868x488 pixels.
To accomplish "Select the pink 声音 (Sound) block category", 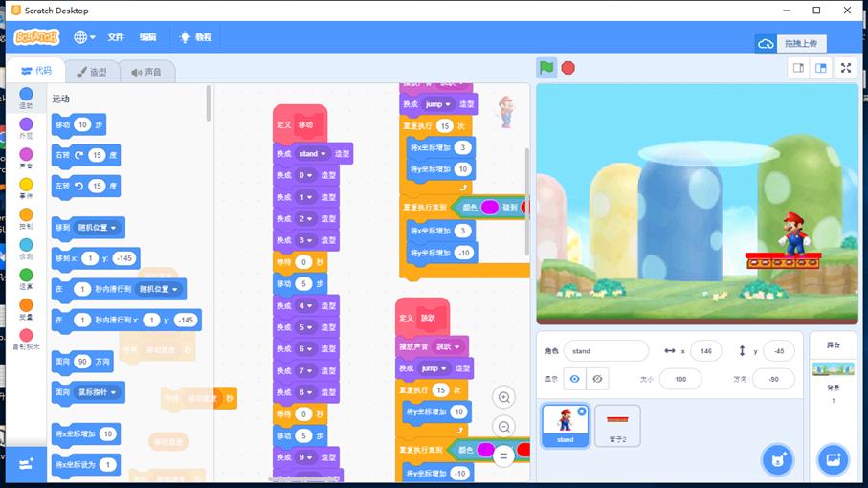I will pyautogui.click(x=26, y=158).
